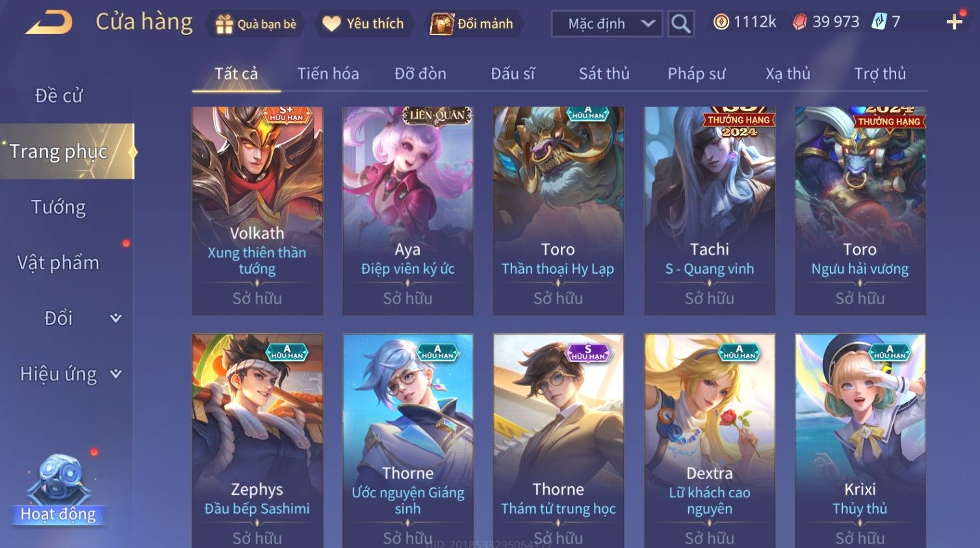Open the search magnifier icon
The image size is (980, 548).
coord(680,24)
